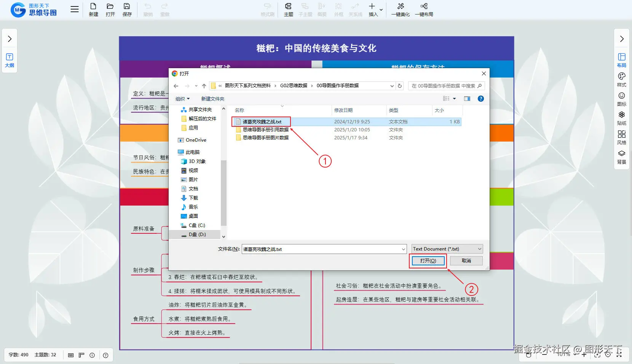This screenshot has height=364, width=632.
Task: Click the dialog help button in file dialog
Action: pyautogui.click(x=481, y=99)
